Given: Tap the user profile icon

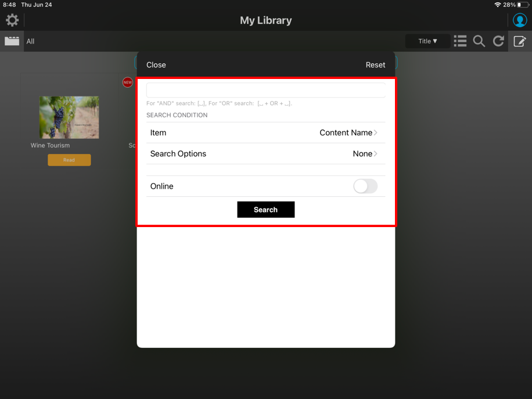Looking at the screenshot, I should tap(519, 20).
